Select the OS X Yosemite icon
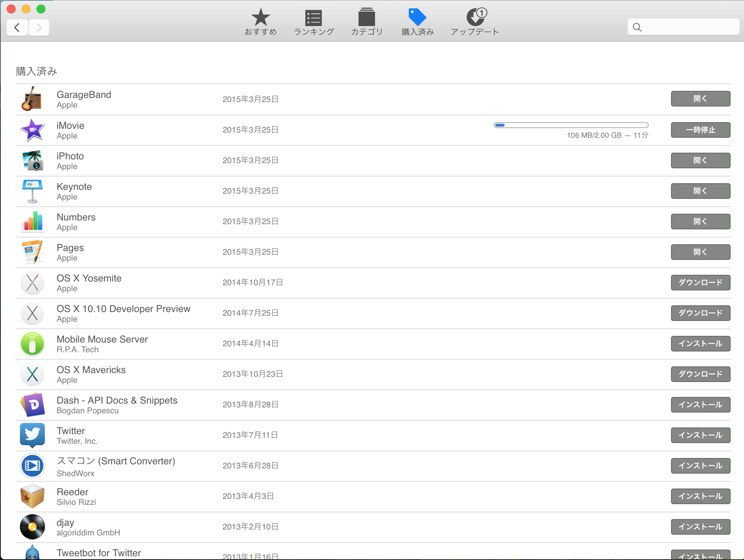Screen dimensions: 744x560 tap(32, 283)
